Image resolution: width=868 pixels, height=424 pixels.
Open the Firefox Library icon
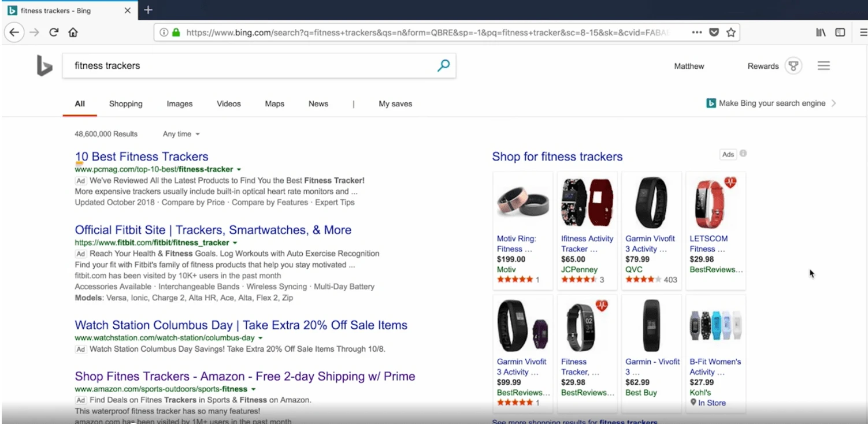pyautogui.click(x=821, y=32)
